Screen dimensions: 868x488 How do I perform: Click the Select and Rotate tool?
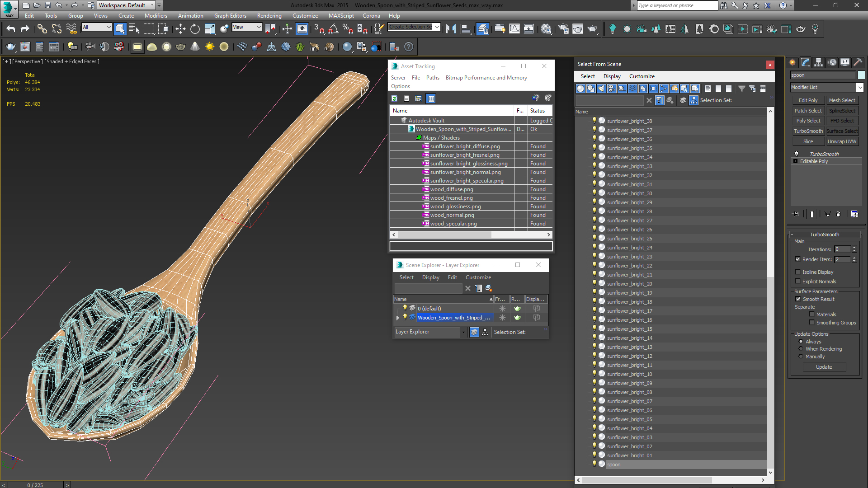pyautogui.click(x=195, y=29)
